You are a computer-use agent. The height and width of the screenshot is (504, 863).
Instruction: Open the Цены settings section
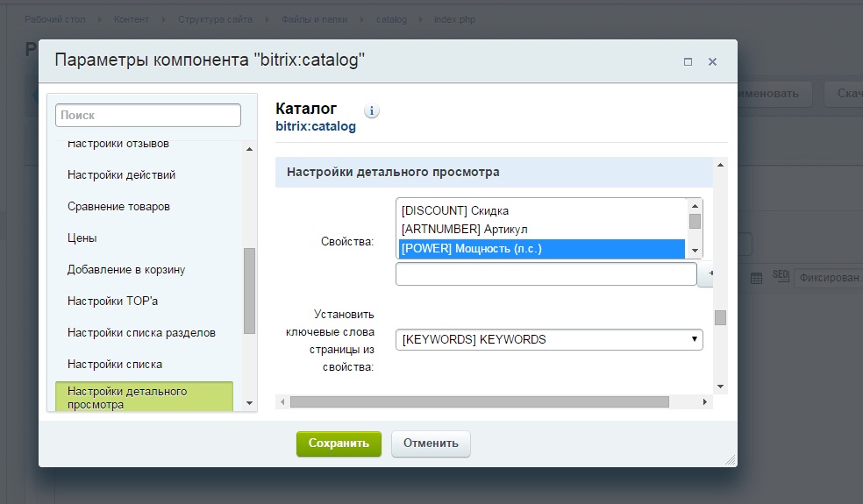tap(82, 238)
